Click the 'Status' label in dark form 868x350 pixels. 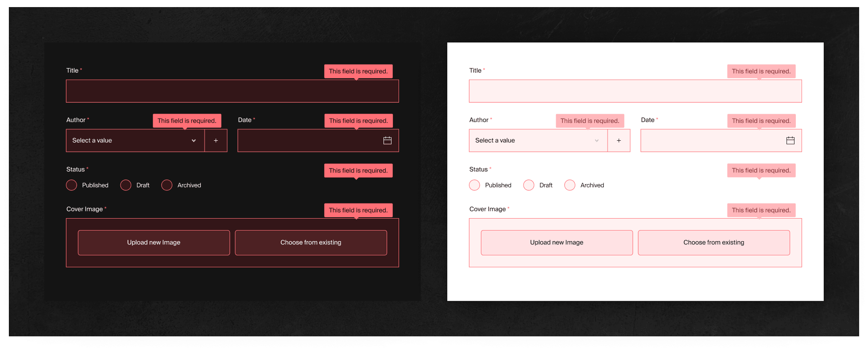point(75,169)
